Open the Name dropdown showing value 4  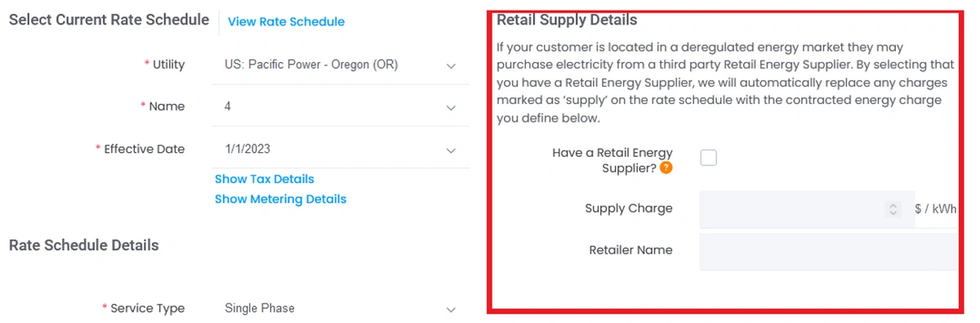pyautogui.click(x=340, y=107)
